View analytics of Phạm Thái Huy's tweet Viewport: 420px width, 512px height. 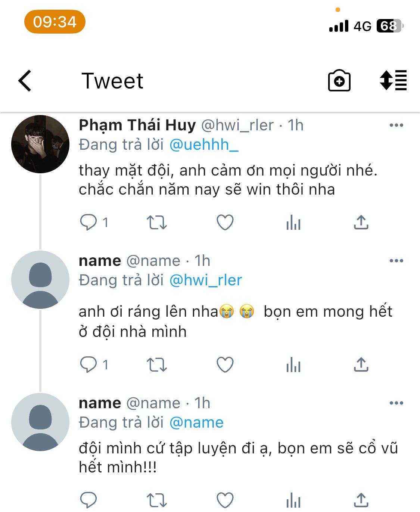(x=293, y=223)
